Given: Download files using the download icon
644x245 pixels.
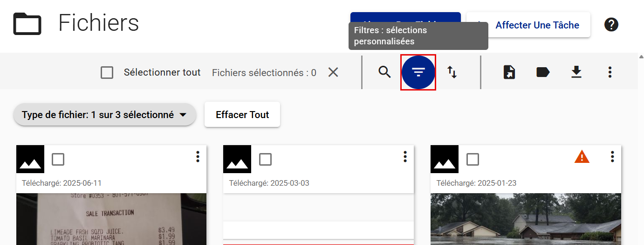Looking at the screenshot, I should click(x=576, y=72).
